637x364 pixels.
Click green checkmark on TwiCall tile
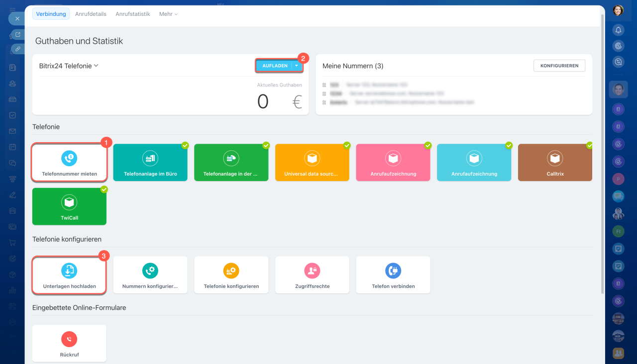[104, 189]
